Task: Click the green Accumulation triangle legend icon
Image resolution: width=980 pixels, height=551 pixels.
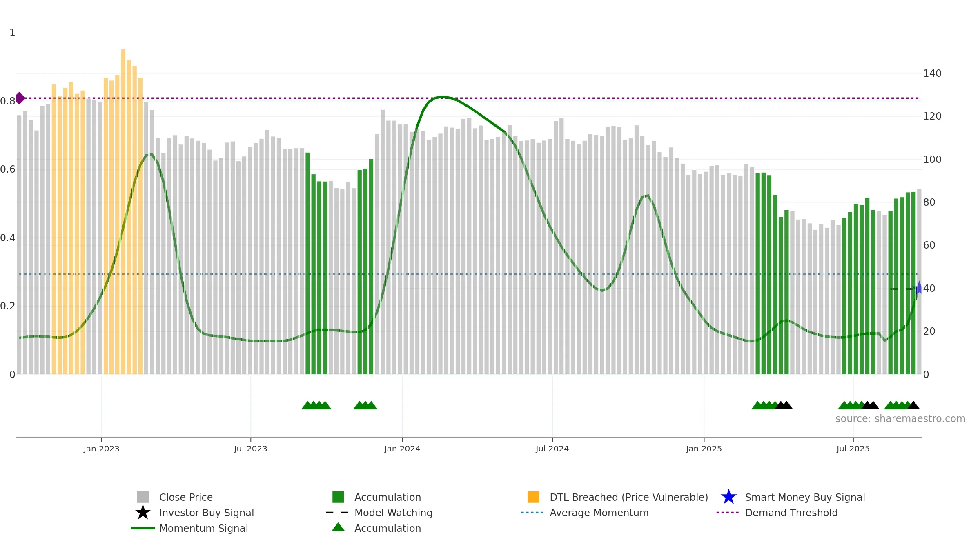Action: click(338, 527)
